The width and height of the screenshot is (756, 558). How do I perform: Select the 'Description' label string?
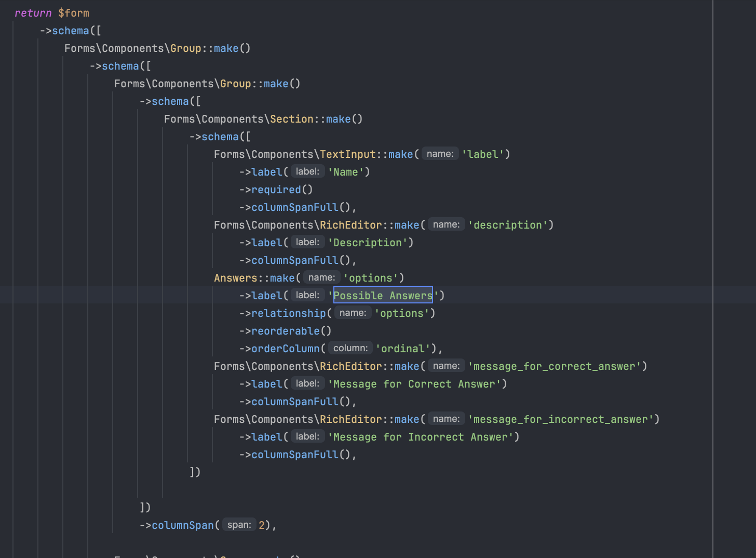click(368, 243)
